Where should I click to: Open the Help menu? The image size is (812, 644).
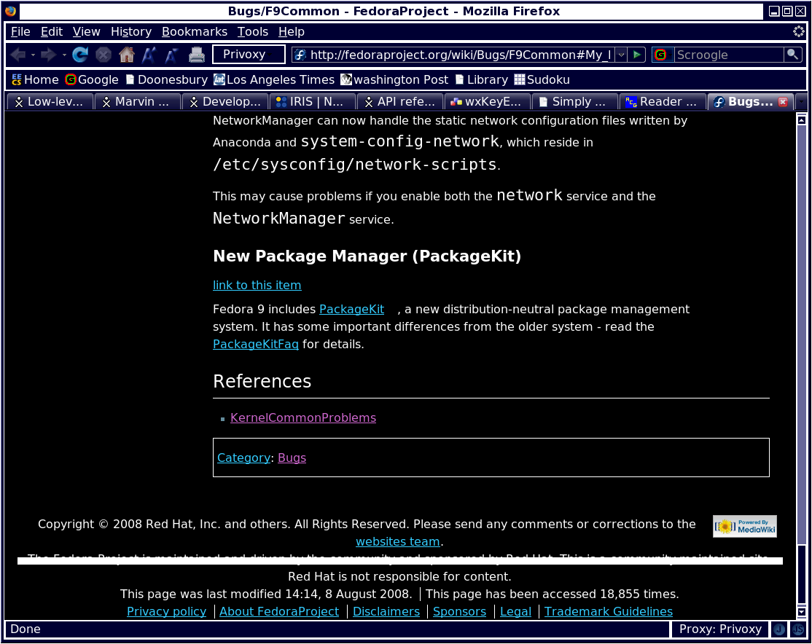(x=291, y=31)
